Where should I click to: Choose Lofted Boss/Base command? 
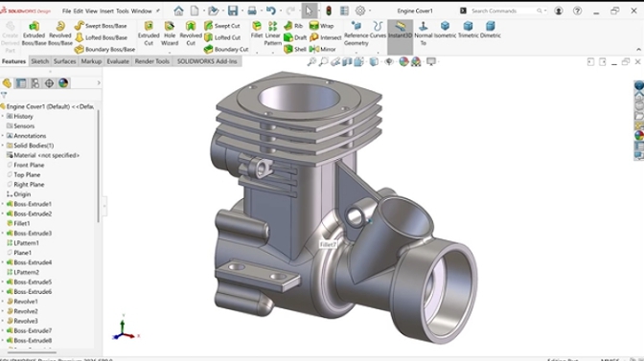[101, 37]
